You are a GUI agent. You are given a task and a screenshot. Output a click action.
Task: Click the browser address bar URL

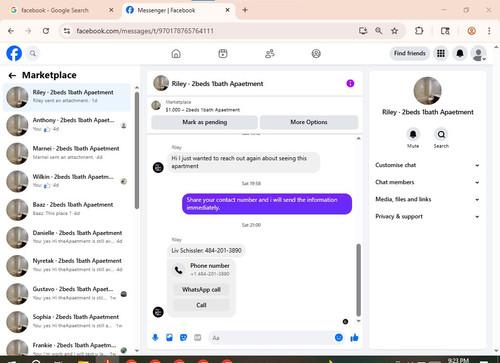coord(145,31)
